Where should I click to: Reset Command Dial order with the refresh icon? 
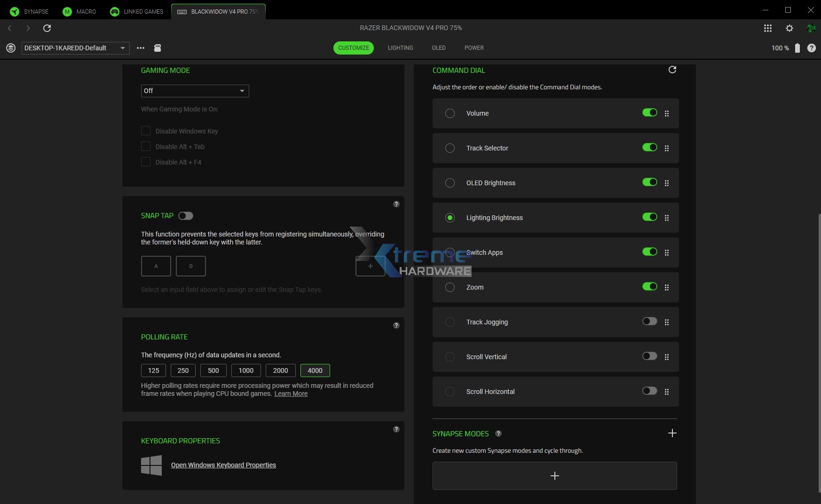tap(672, 70)
